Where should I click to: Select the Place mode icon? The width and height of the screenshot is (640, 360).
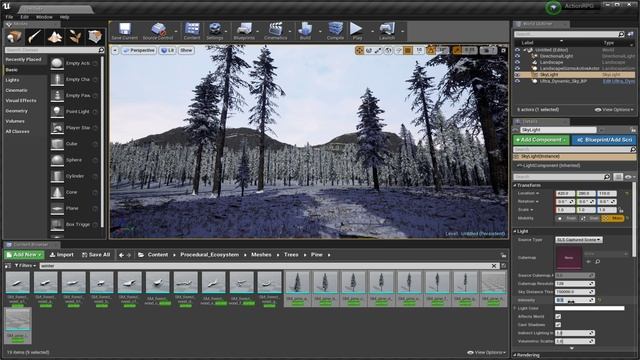point(14,37)
